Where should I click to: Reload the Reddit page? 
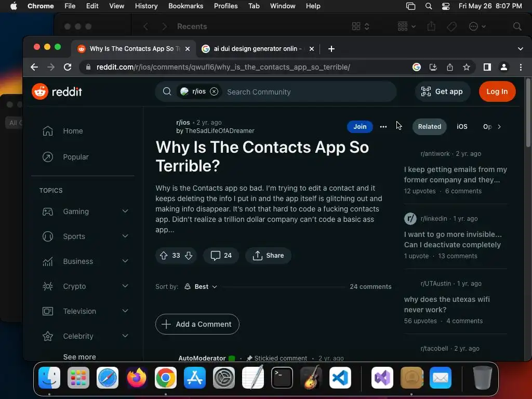(68, 67)
